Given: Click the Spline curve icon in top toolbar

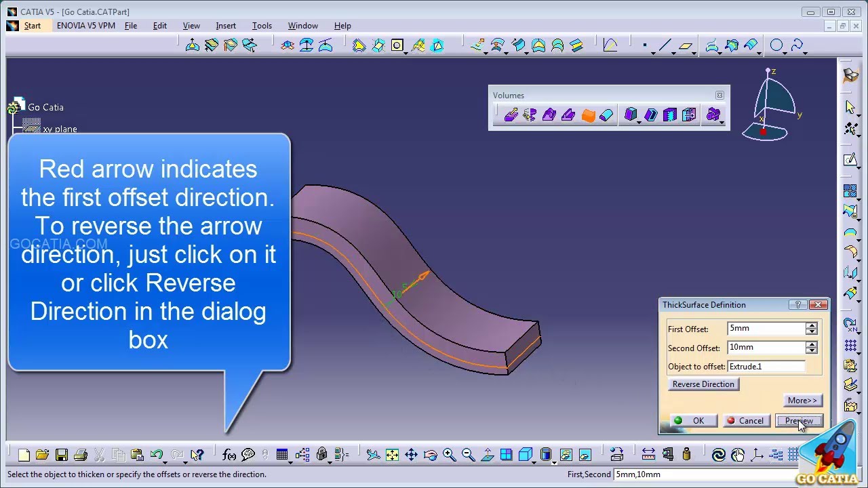Looking at the screenshot, I should (x=797, y=45).
